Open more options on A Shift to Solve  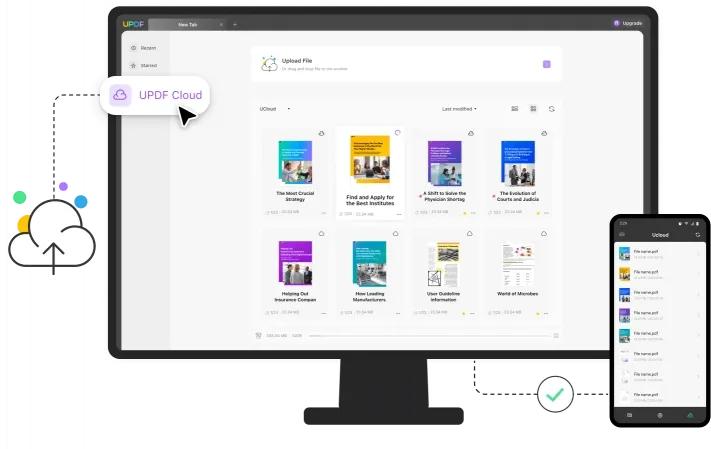coord(473,213)
